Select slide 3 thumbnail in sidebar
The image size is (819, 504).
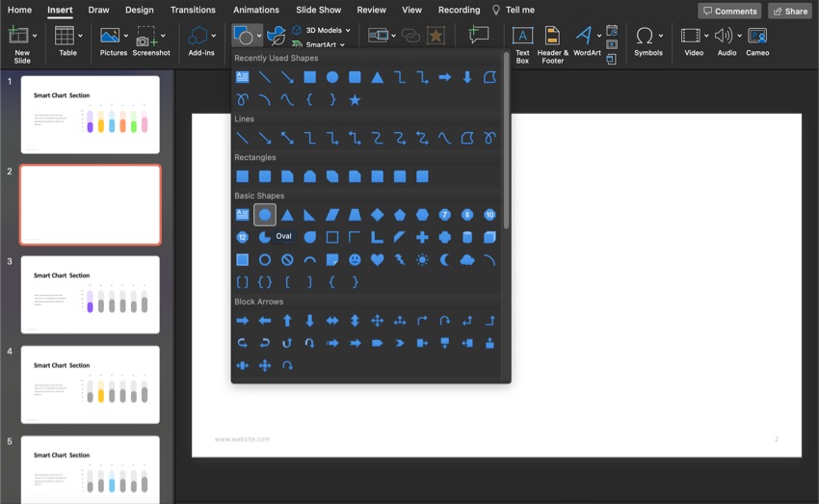tap(90, 295)
